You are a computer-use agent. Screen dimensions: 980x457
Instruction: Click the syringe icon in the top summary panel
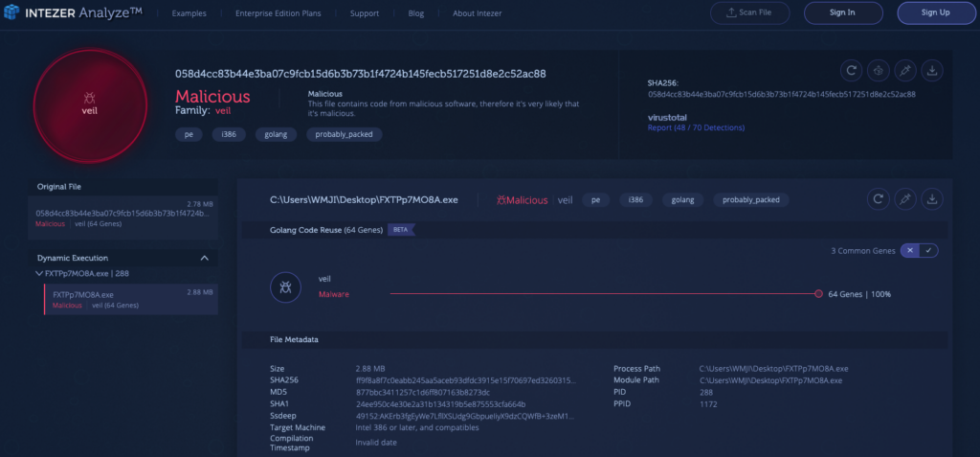905,70
